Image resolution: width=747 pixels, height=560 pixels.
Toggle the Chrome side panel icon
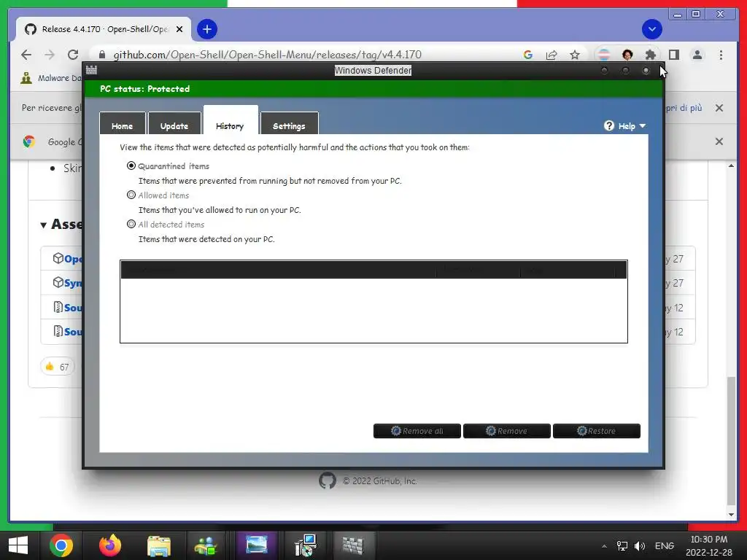[673, 55]
